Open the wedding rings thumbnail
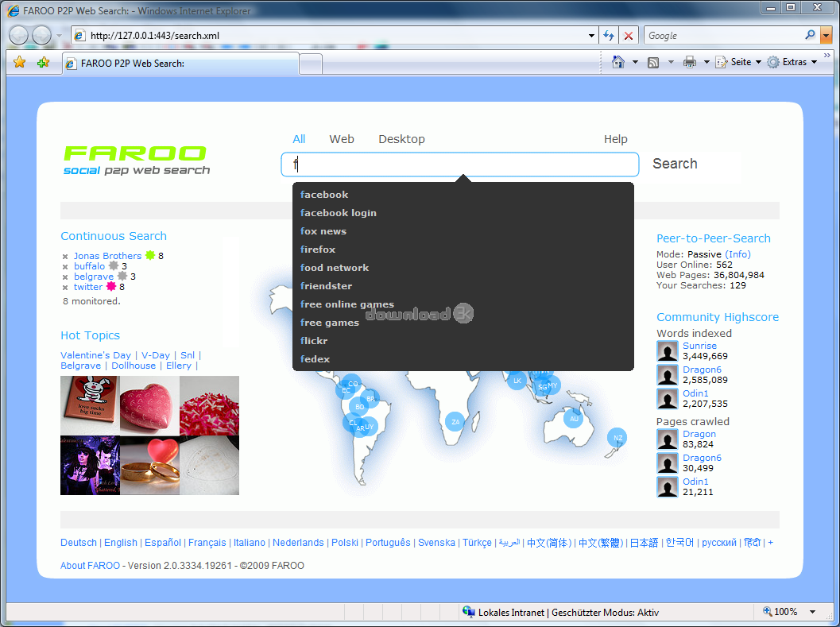This screenshot has height=627, width=840. point(149,465)
